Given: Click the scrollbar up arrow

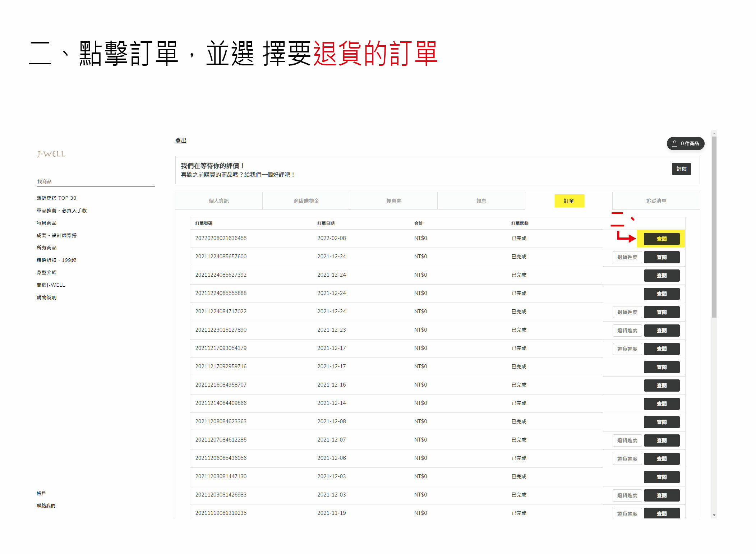Looking at the screenshot, I should pyautogui.click(x=714, y=134).
